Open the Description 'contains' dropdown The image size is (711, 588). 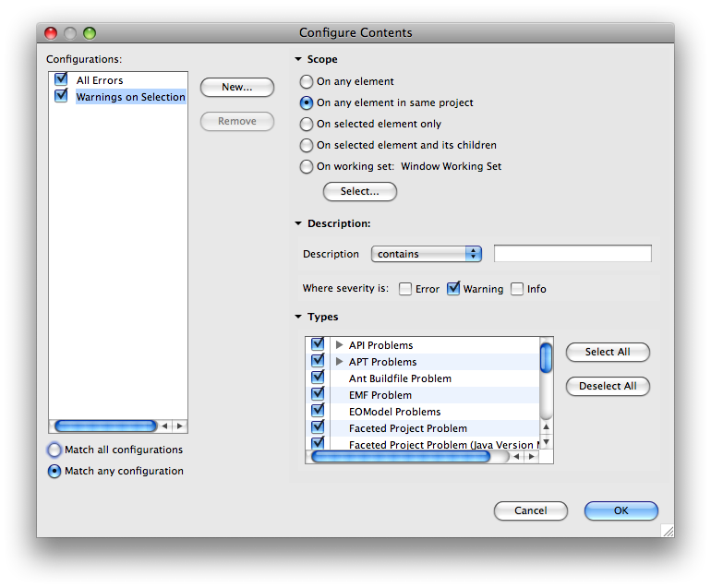point(427,254)
